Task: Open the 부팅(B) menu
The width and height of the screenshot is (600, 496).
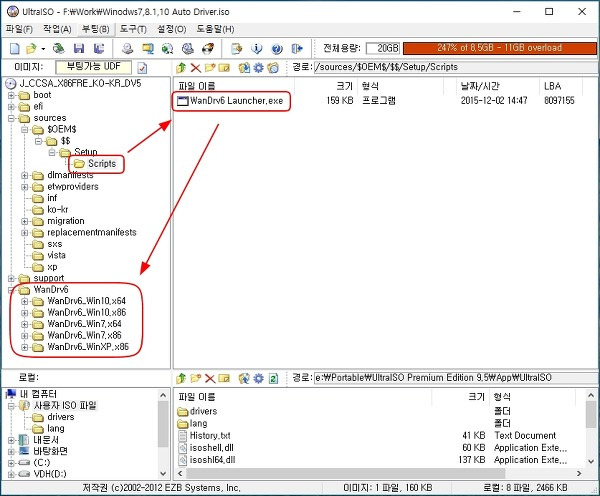Action: [x=96, y=29]
